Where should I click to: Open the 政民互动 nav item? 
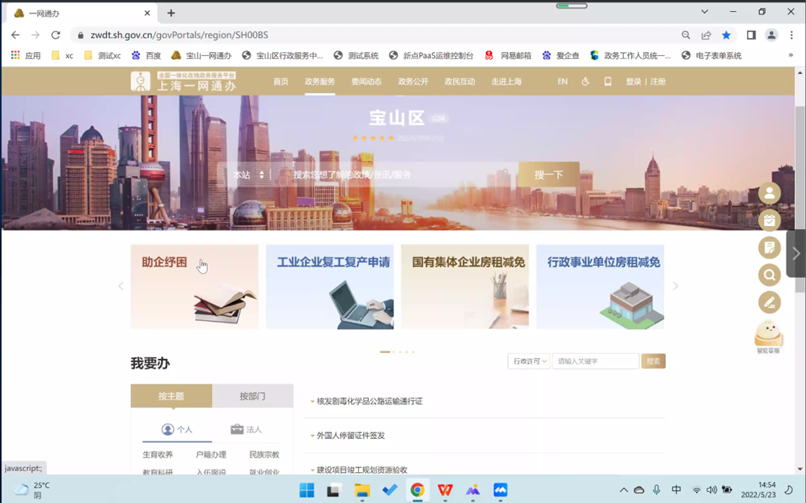[x=460, y=82]
